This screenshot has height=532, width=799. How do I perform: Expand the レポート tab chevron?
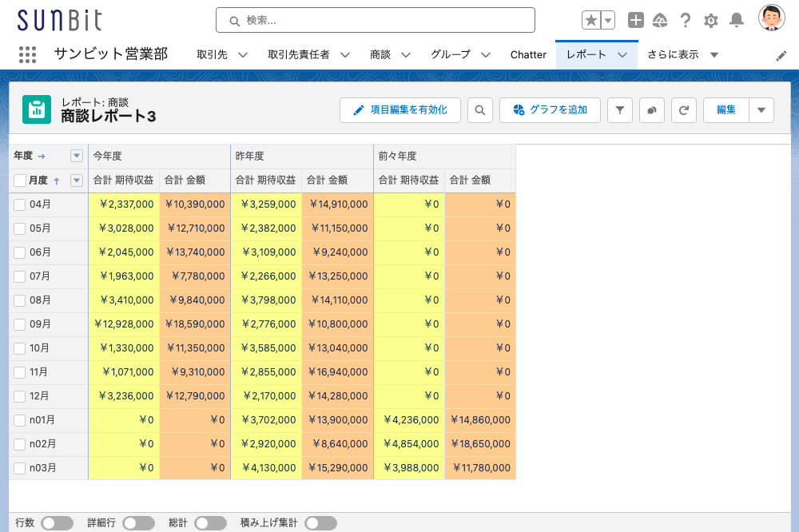click(622, 55)
